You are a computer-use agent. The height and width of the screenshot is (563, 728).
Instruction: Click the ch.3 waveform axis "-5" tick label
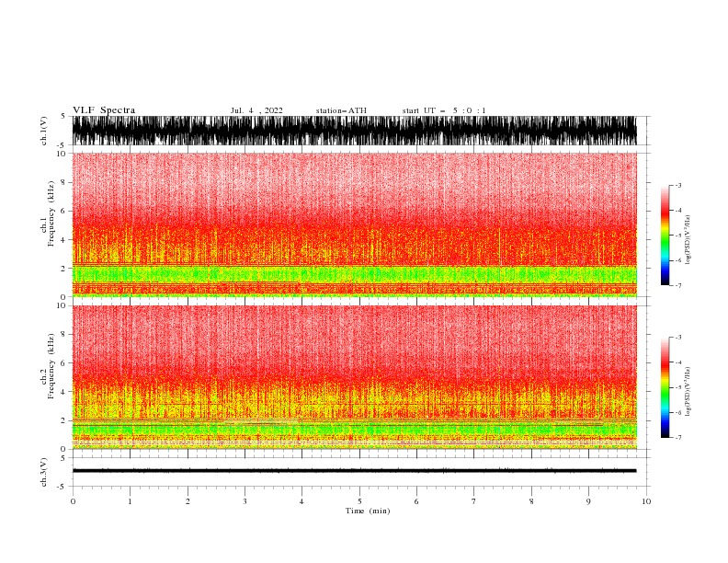pos(63,487)
